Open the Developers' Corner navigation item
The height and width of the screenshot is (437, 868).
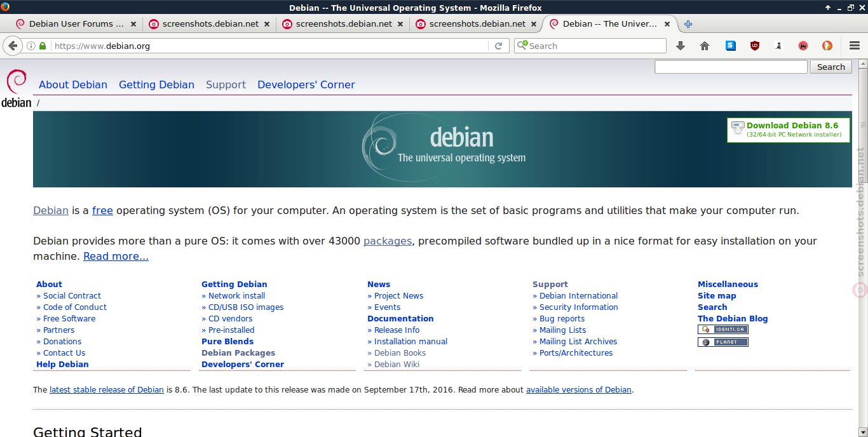tap(306, 84)
